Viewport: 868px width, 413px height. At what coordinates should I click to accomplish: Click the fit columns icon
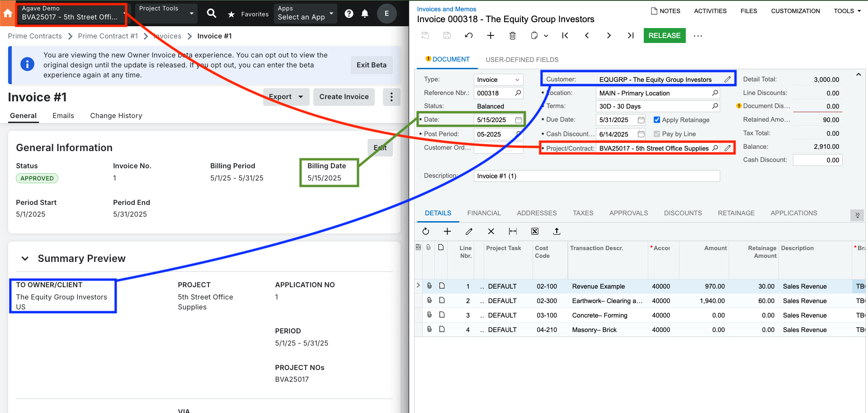[513, 231]
